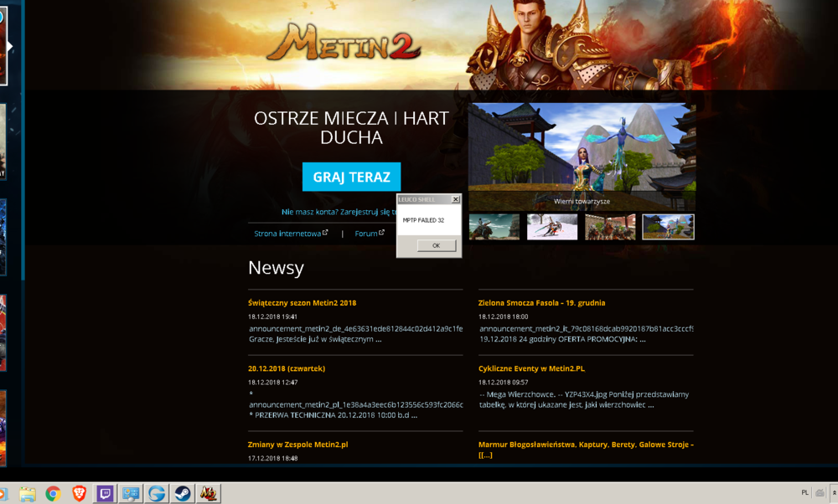The height and width of the screenshot is (504, 838).
Task: Click the date text 18.12.2018 12:47
Action: click(x=272, y=383)
